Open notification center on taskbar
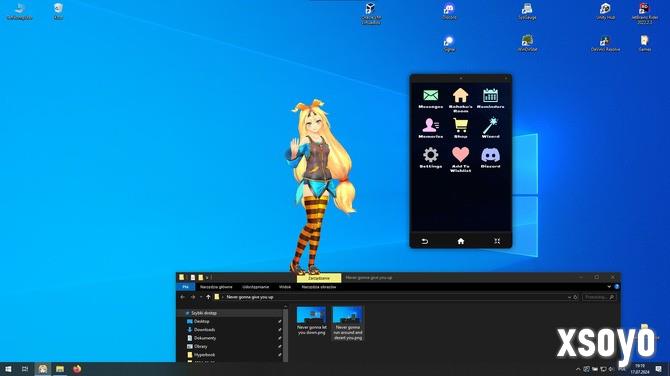 tap(659, 369)
